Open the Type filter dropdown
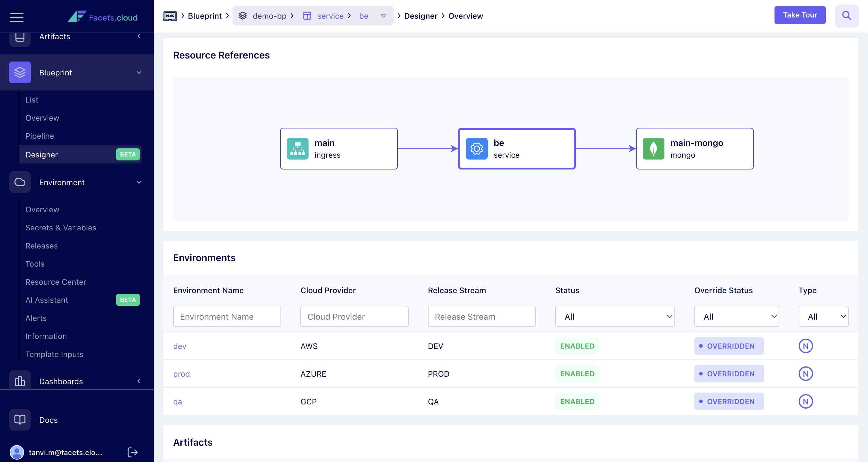The width and height of the screenshot is (868, 462). pos(823,316)
